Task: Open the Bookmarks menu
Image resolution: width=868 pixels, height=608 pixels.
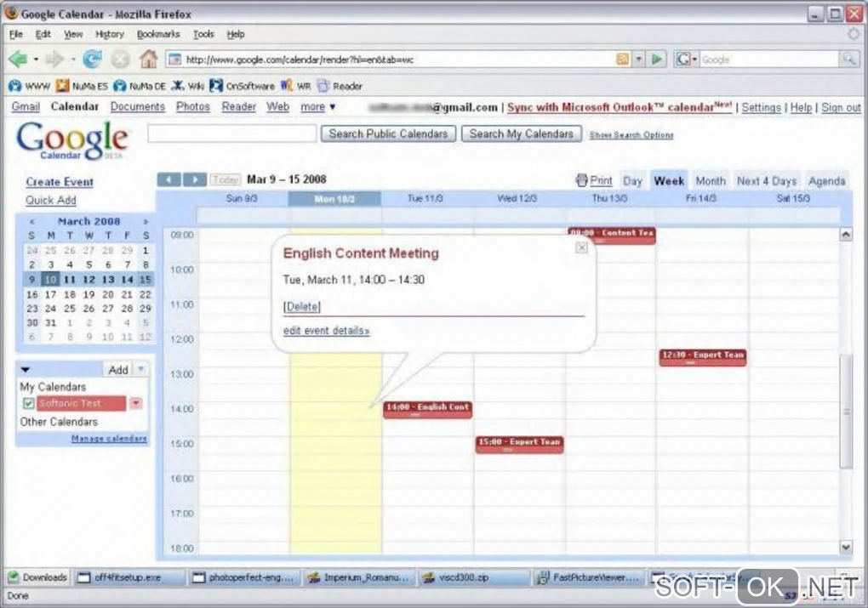Action: click(x=158, y=34)
